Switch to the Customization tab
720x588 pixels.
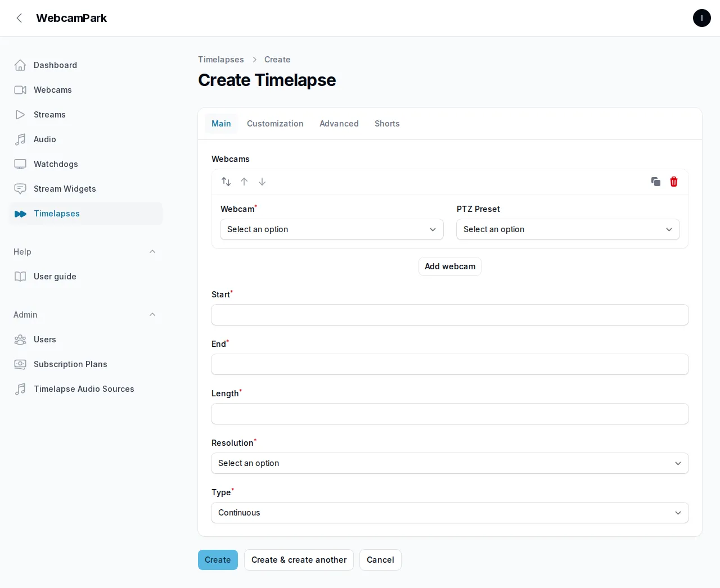[x=275, y=124]
